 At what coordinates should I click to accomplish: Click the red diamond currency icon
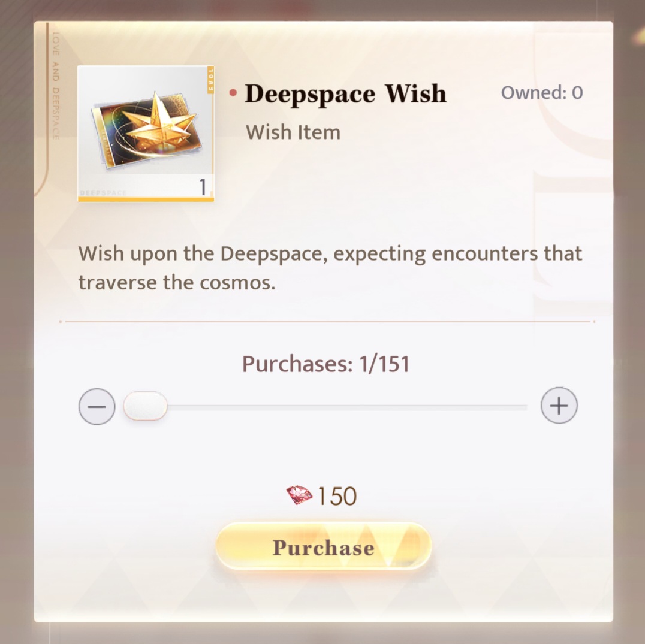coord(300,495)
